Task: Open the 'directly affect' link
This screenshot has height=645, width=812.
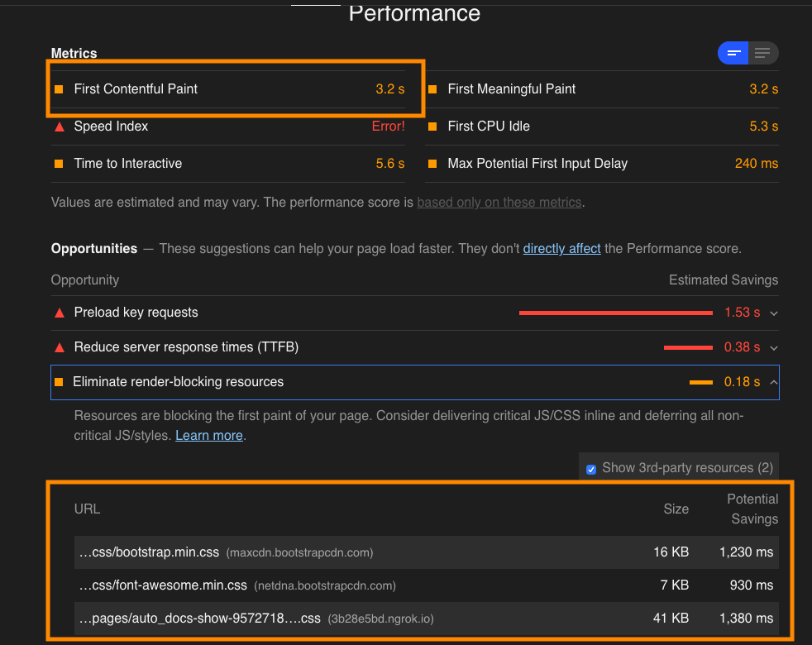Action: coord(561,249)
